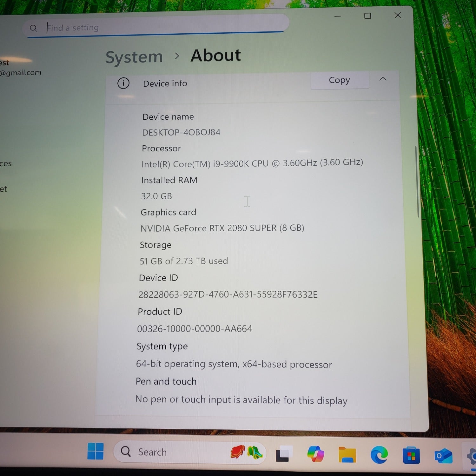The image size is (476, 476).
Task: Click the Settings gear icon in taskbar
Action: pyautogui.click(x=472, y=456)
